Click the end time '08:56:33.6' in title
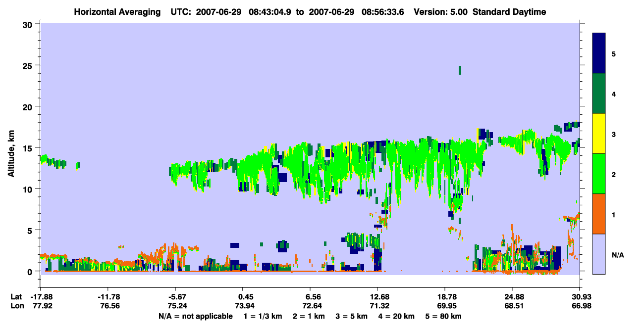Image resolution: width=644 pixels, height=330 pixels. pos(381,12)
